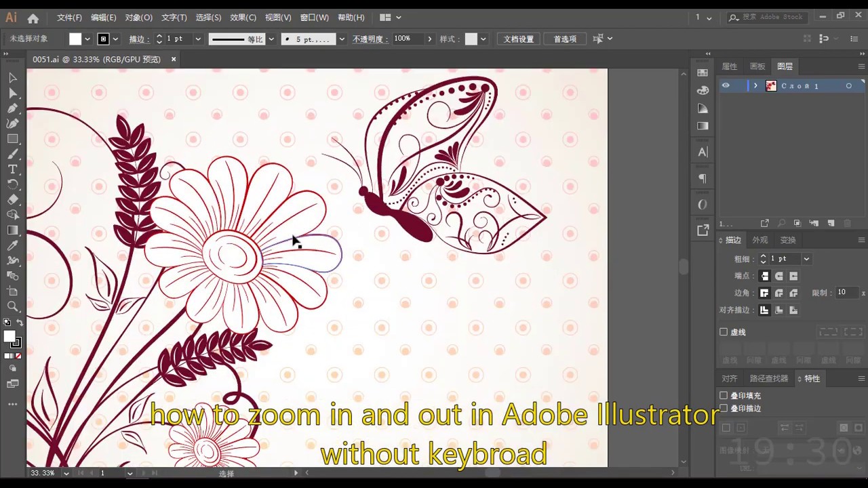Open the Asset Export panel icon
Viewport: 868px width, 488px height.
(703, 230)
